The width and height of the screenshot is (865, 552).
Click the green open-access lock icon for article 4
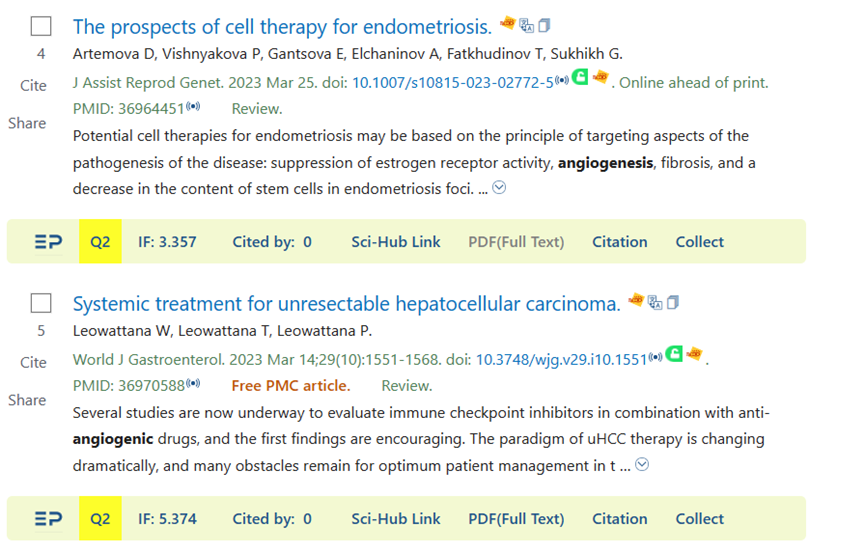[x=580, y=77]
